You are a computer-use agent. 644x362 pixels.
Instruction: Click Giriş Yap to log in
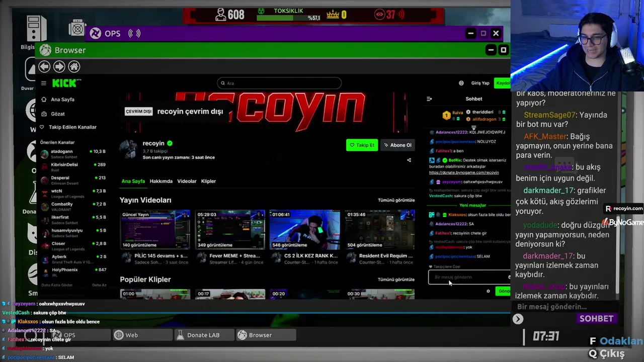[x=480, y=83]
